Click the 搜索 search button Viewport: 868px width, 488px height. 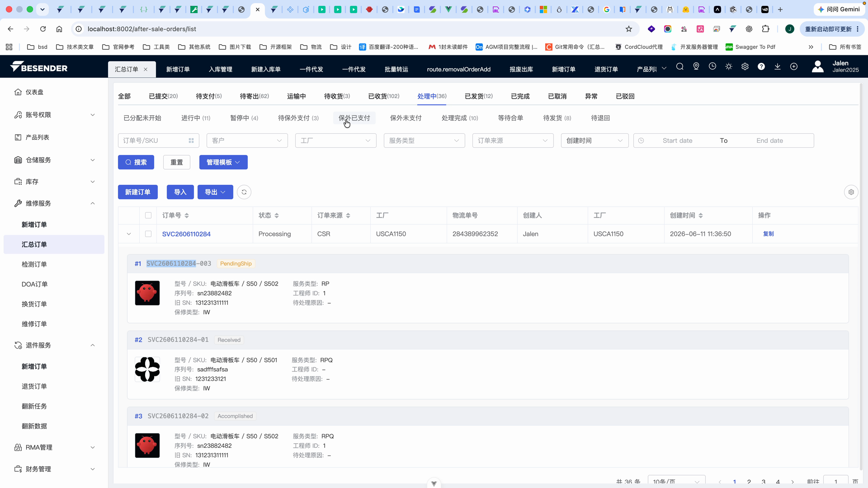(136, 162)
